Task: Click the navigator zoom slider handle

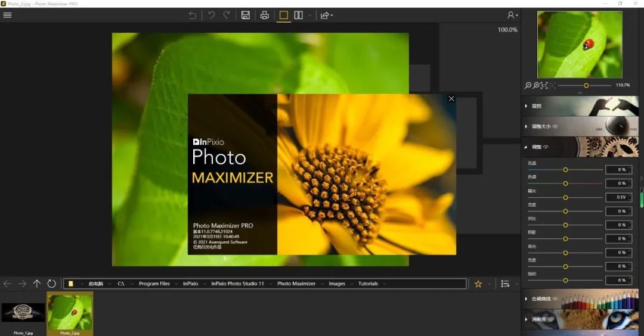Action: point(586,85)
